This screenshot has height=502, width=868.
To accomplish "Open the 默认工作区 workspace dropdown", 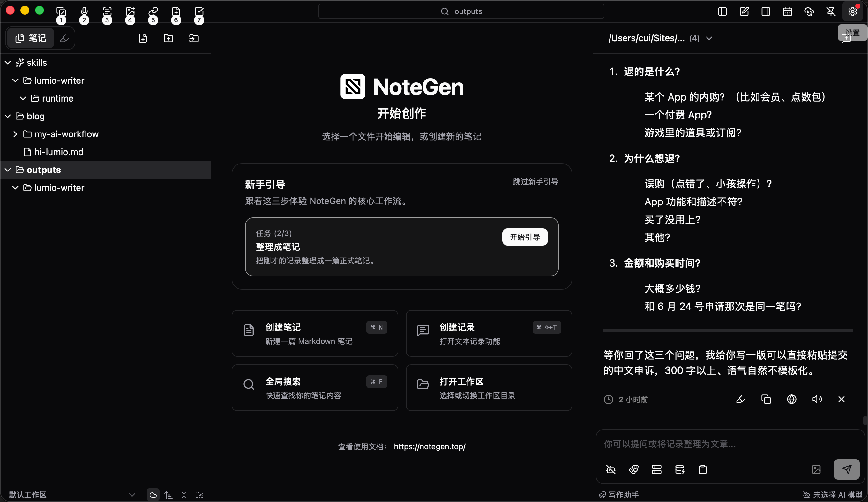I will [72, 495].
